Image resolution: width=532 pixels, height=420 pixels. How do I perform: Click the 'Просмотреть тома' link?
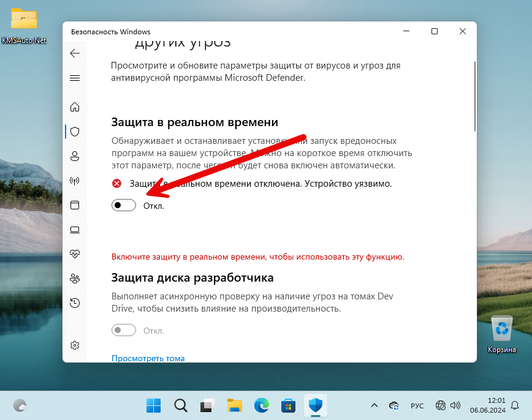pyautogui.click(x=148, y=358)
